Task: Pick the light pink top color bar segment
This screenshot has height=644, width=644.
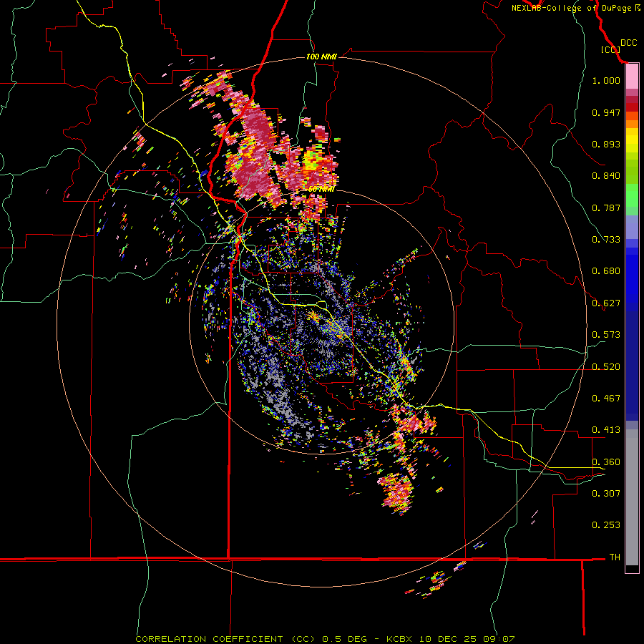Action: [x=632, y=77]
